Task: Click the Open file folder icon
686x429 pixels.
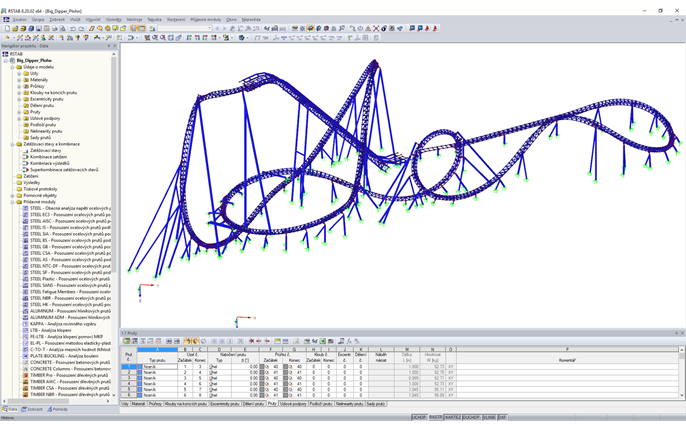Action: click(15, 28)
